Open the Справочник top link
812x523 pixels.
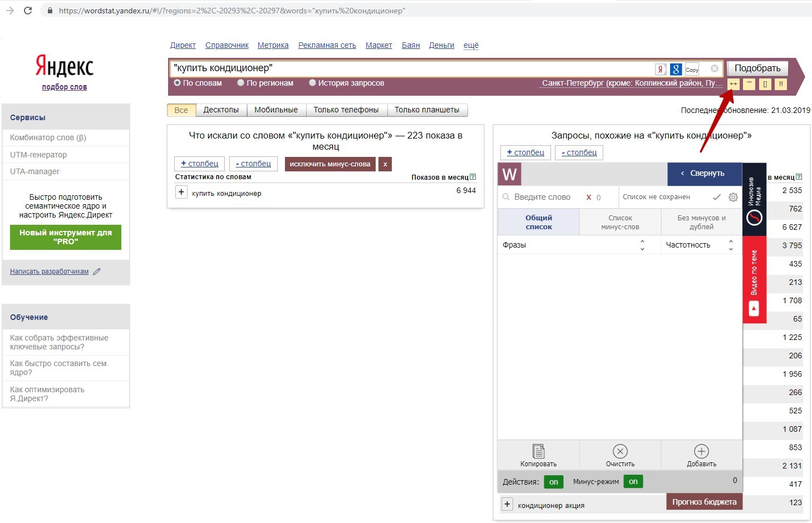tap(227, 45)
